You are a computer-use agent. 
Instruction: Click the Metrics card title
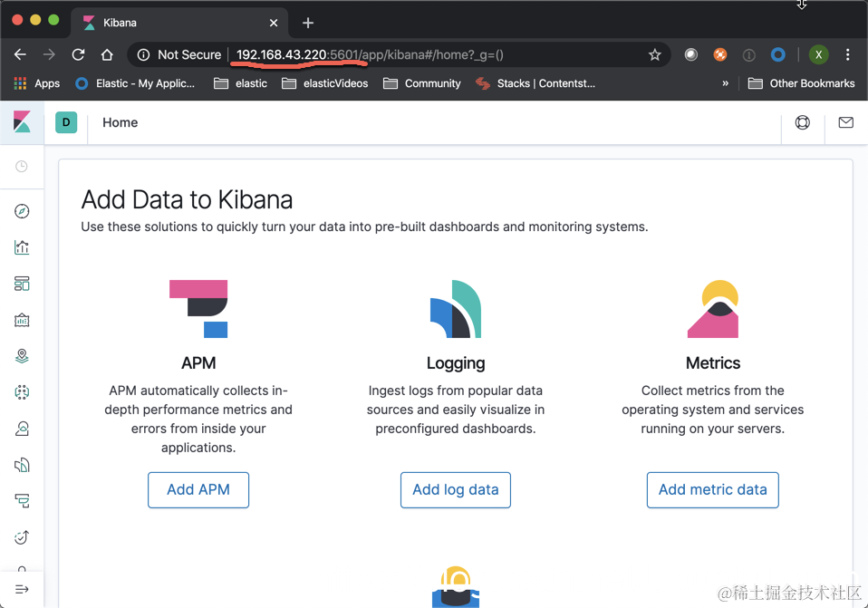tap(713, 363)
